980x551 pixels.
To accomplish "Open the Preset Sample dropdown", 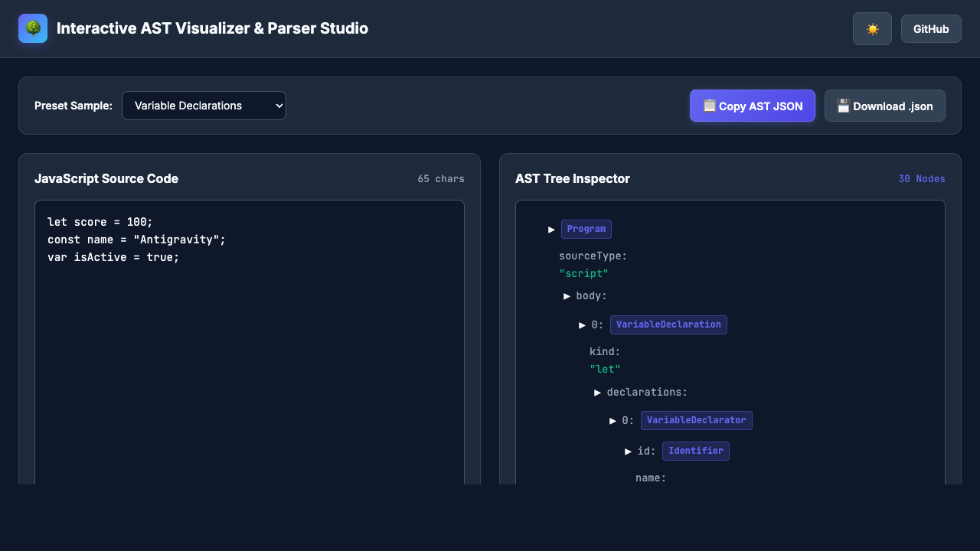I will (x=204, y=106).
